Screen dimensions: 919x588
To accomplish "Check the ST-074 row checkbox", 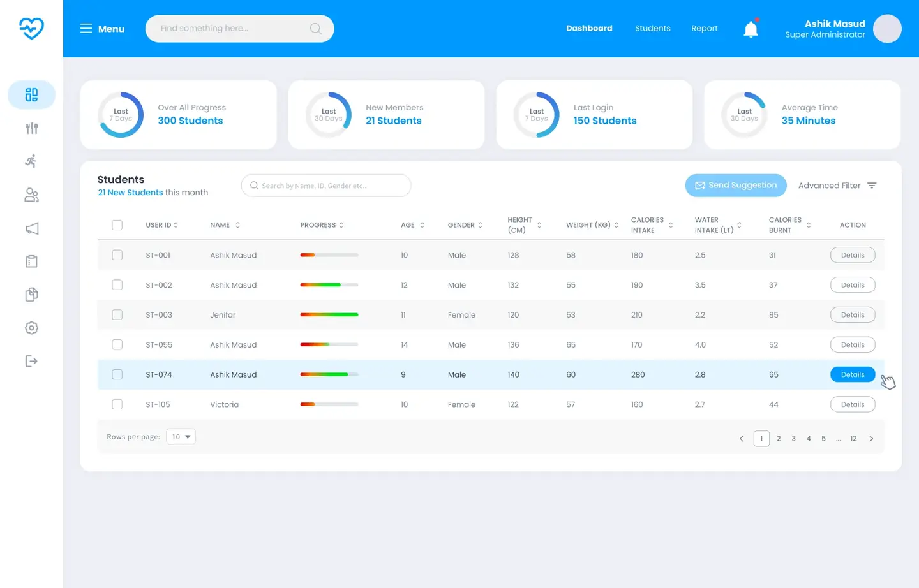I will [117, 374].
